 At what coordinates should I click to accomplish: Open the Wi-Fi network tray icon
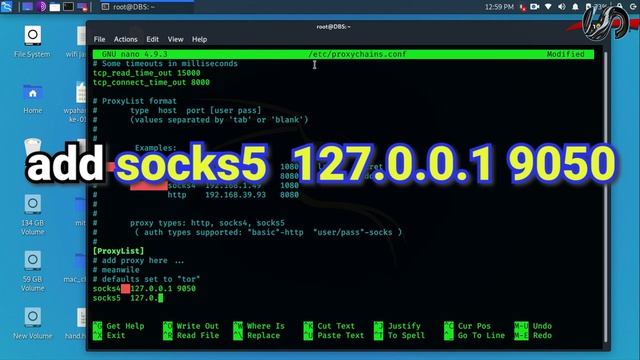coord(548,7)
